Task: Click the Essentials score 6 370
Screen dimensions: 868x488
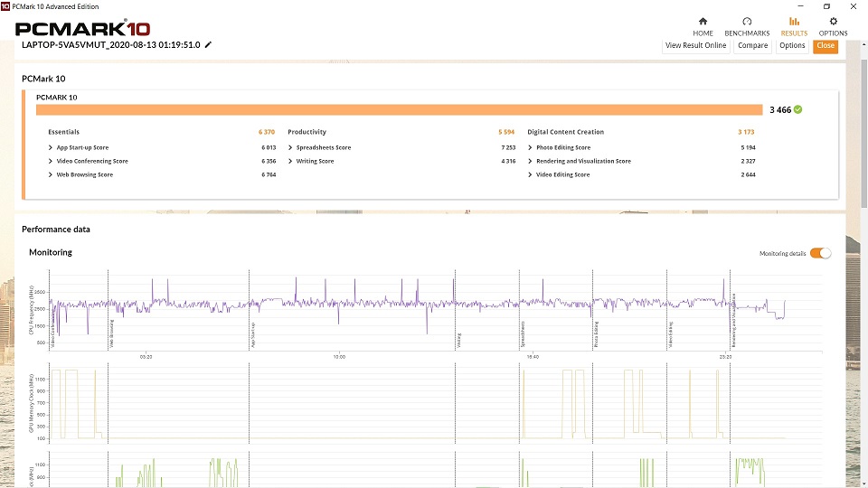Action: (266, 132)
